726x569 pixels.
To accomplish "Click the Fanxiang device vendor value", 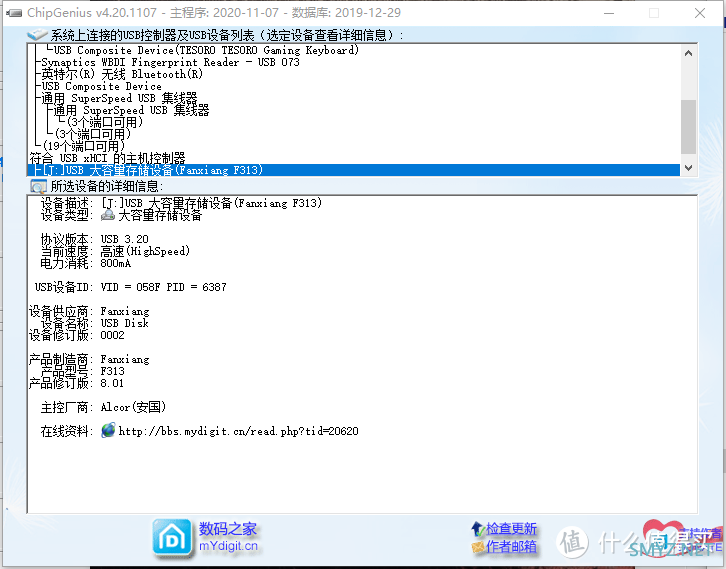I will (125, 311).
